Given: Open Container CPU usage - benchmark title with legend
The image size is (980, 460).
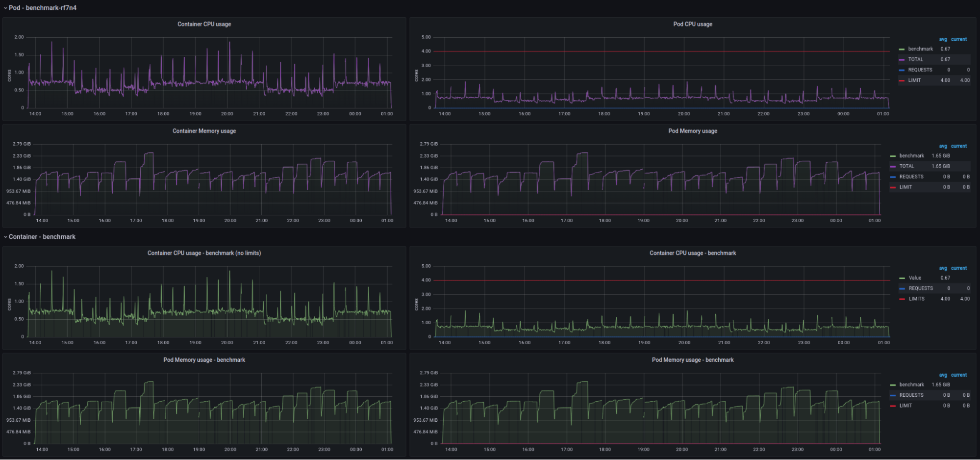Looking at the screenshot, I should (693, 253).
